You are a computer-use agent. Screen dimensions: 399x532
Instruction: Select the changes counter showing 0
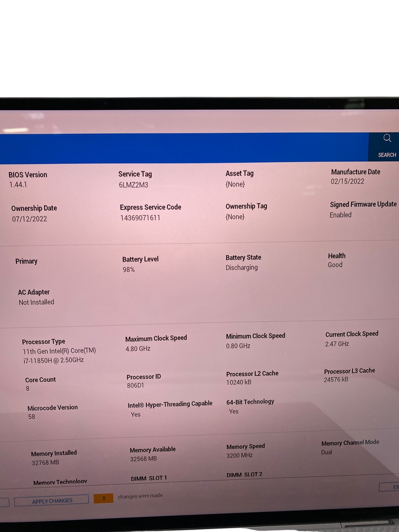103,498
